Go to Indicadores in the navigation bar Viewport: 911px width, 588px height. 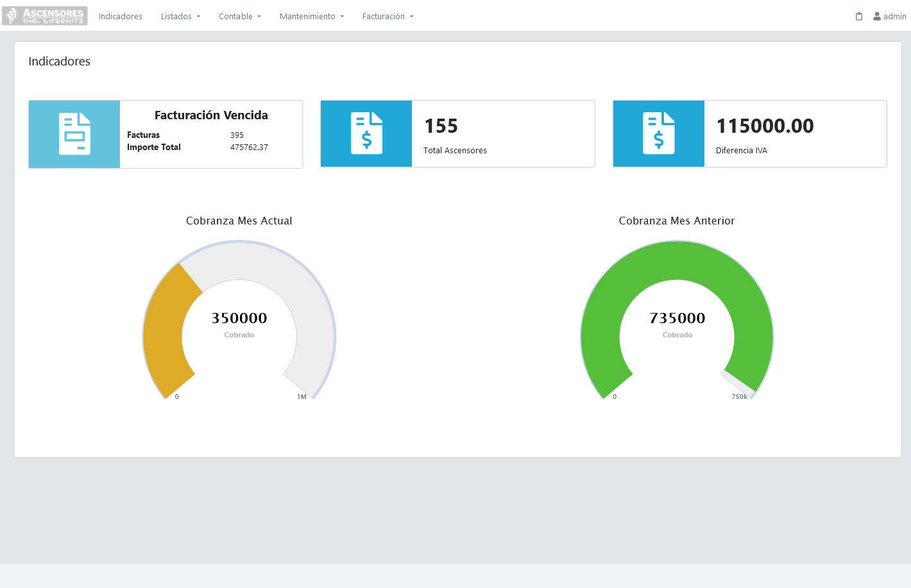(x=121, y=17)
